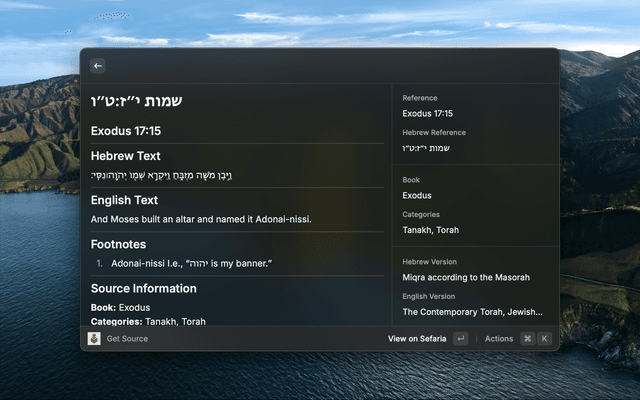
Task: Select the Hebrew Reference value in sidebar
Action: click(x=426, y=148)
